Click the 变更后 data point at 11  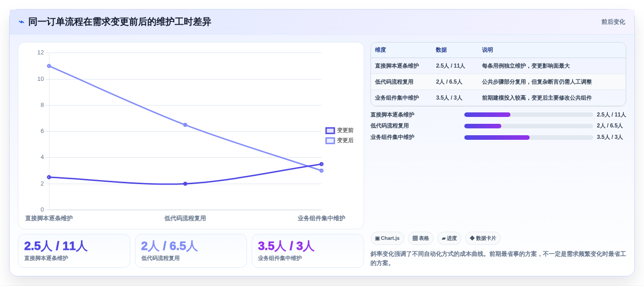pyautogui.click(x=49, y=66)
